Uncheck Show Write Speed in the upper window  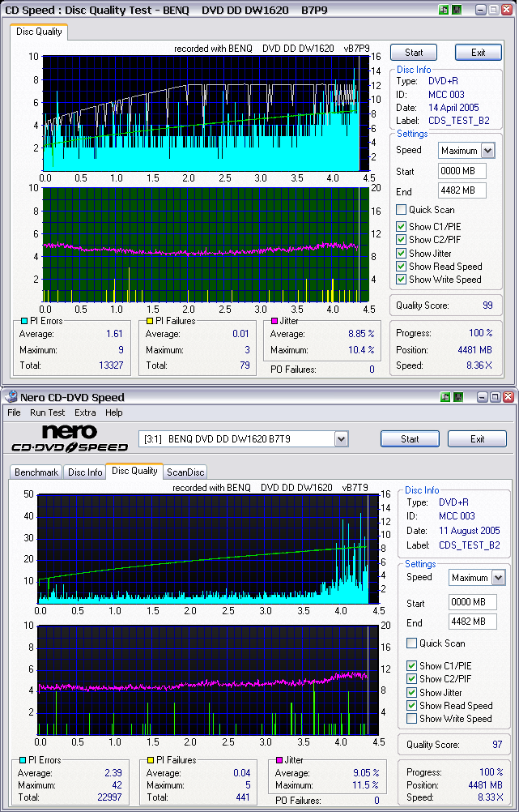click(x=402, y=280)
